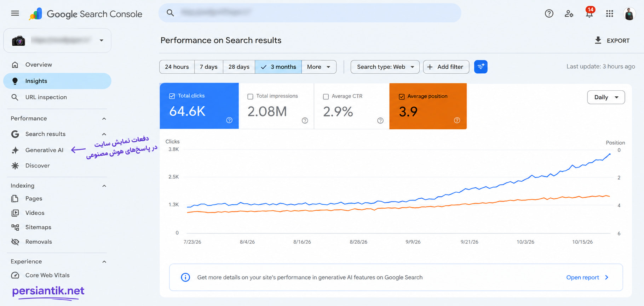Click the info icon in generative AI banner
Image resolution: width=644 pixels, height=306 pixels.
[185, 277]
